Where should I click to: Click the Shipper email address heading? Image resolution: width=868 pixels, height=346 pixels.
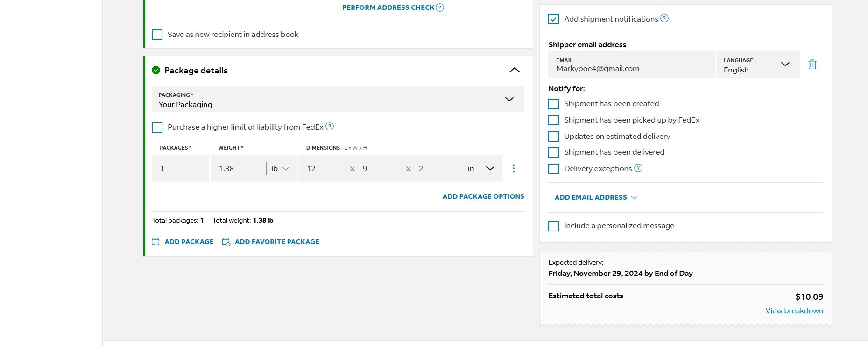coord(587,44)
